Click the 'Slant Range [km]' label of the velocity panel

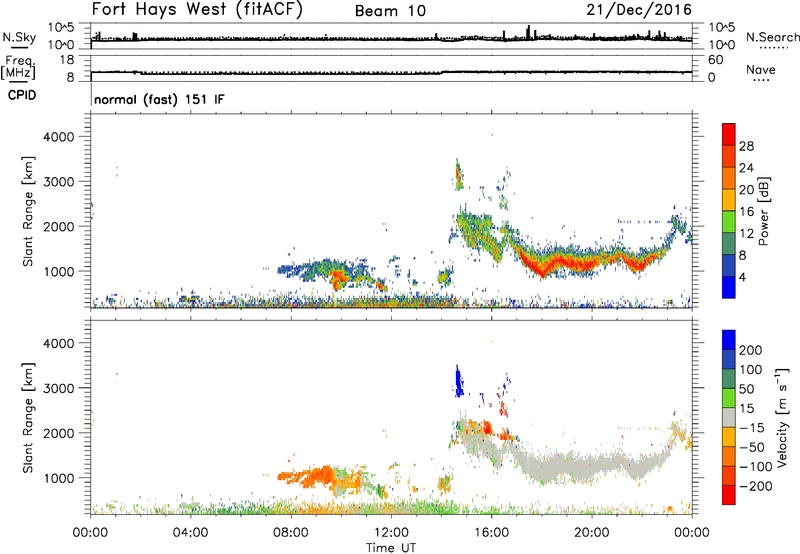click(28, 417)
